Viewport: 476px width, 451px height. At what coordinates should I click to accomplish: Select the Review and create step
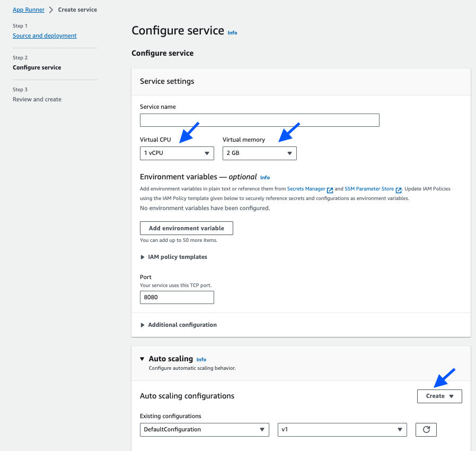37,99
